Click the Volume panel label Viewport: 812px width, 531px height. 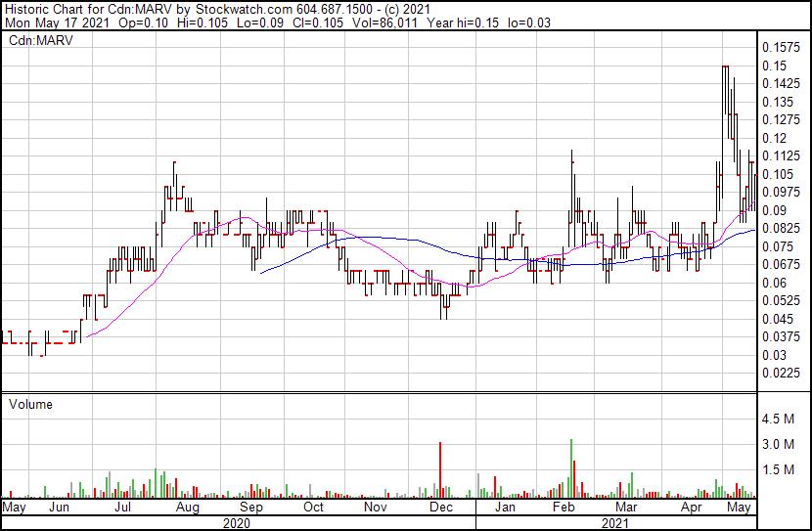coord(30,404)
